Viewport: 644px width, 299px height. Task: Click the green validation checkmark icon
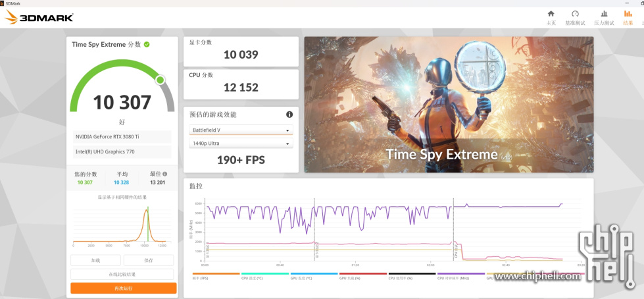[x=147, y=44]
